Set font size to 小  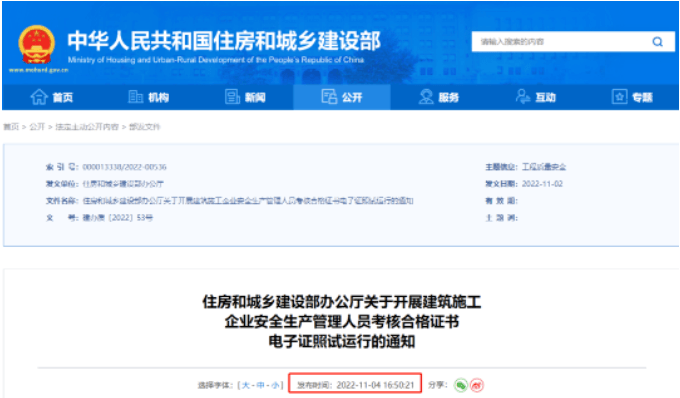point(275,385)
